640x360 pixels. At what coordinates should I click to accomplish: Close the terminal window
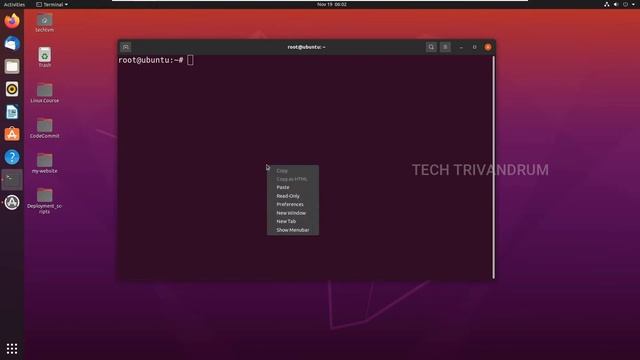488,47
